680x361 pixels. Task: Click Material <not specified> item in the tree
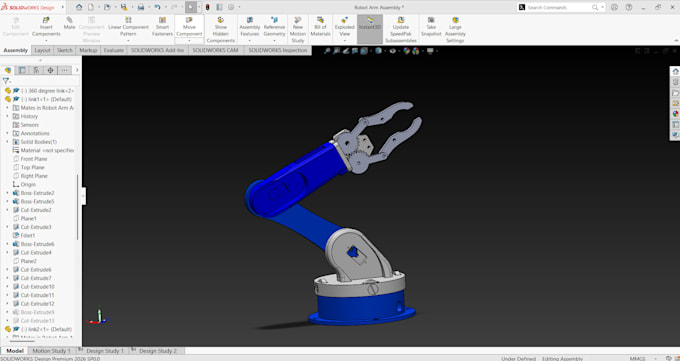coord(43,151)
